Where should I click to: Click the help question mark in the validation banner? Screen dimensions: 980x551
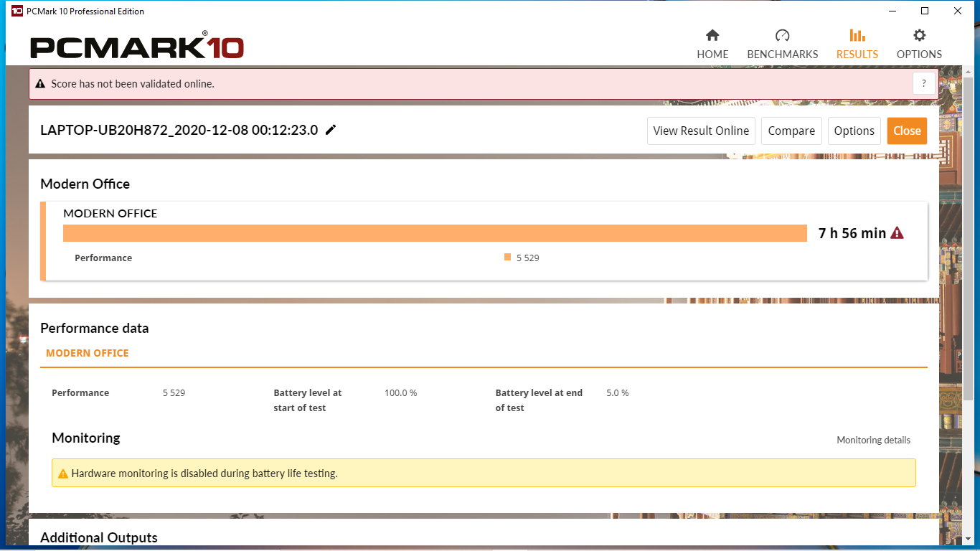(x=924, y=83)
